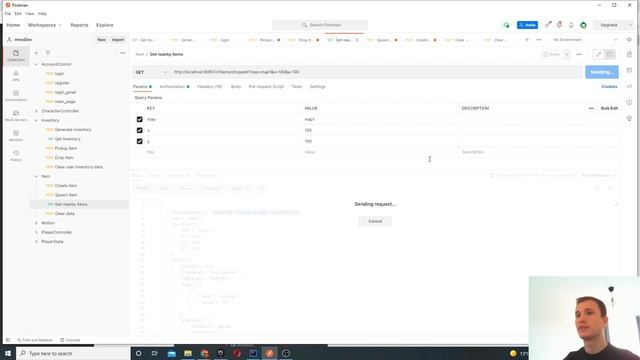The width and height of the screenshot is (640, 360).
Task: Open the Monitors sidebar panel
Action: pyautogui.click(x=16, y=136)
